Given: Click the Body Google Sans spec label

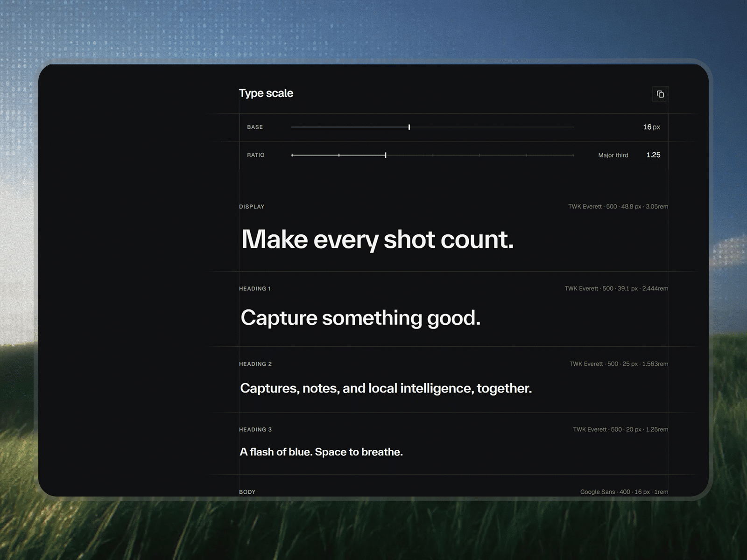Looking at the screenshot, I should pos(624,492).
